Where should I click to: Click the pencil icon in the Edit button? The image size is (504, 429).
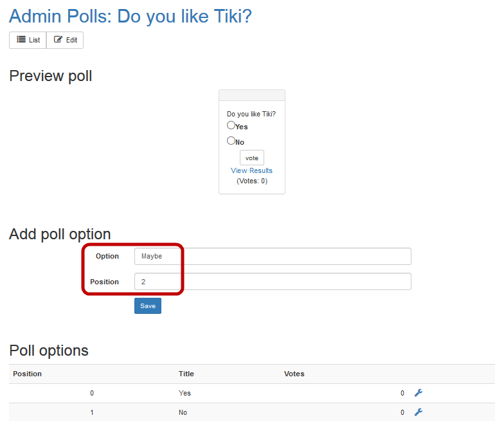[x=59, y=40]
